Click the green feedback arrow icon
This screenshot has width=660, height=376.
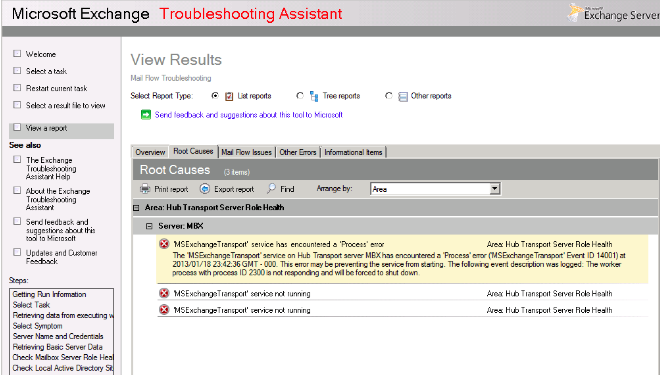(x=146, y=115)
